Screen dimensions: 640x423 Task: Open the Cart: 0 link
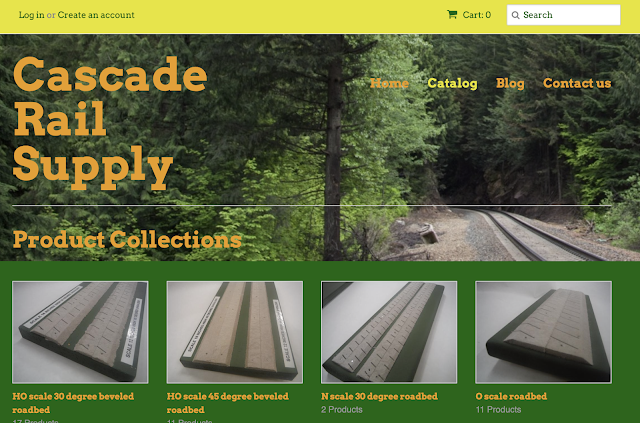coord(469,15)
